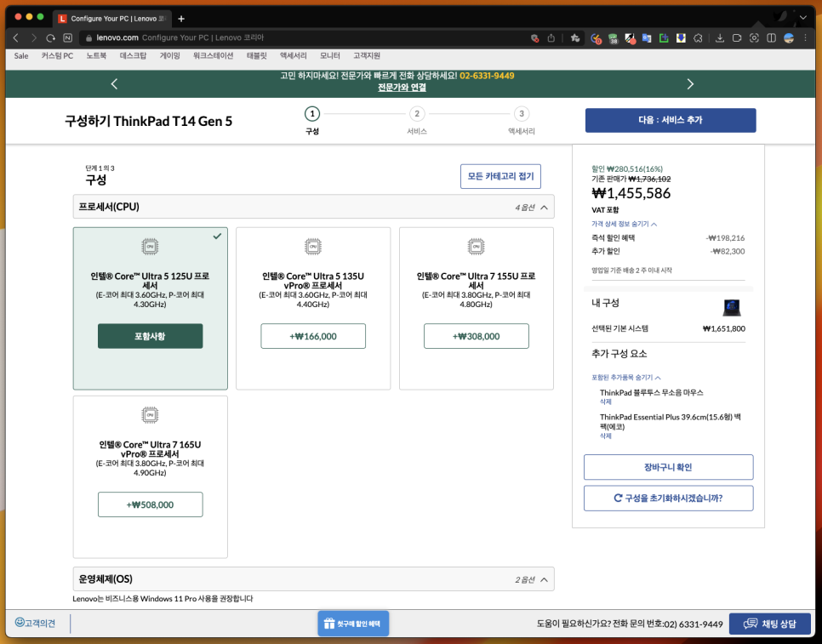
Task: Click the share icon in the address bar
Action: pos(551,37)
